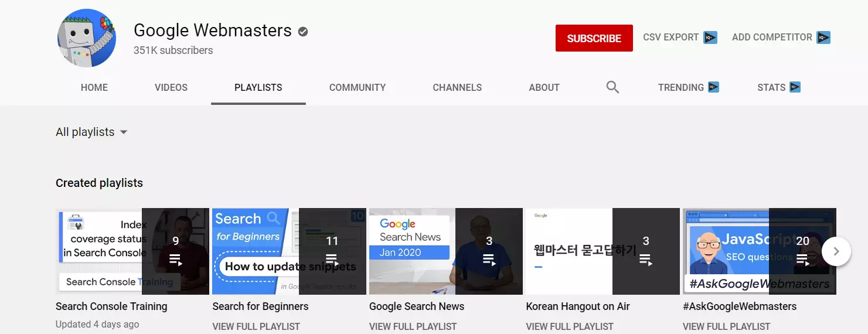Open the Search Console Training playlist title
Screen dimensions: 868x334
pos(111,306)
